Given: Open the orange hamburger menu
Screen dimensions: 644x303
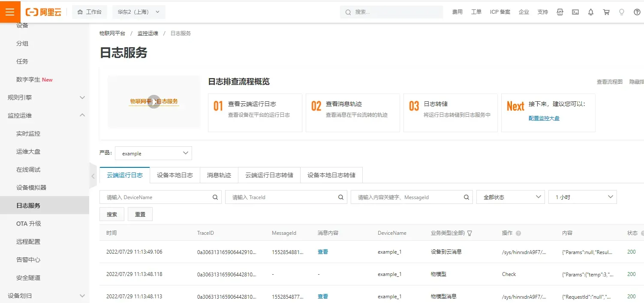Looking at the screenshot, I should click(x=10, y=12).
